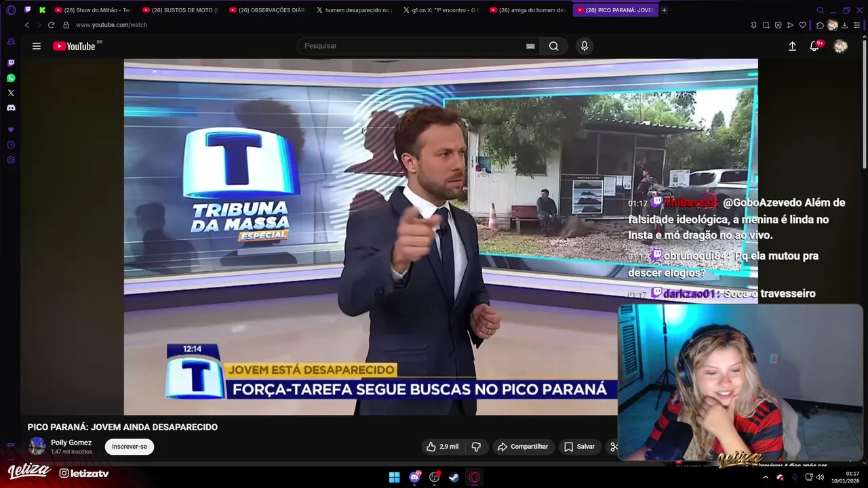Open the YouTube guide hamburger menu
Image resolution: width=868 pixels, height=488 pixels.
click(x=37, y=46)
